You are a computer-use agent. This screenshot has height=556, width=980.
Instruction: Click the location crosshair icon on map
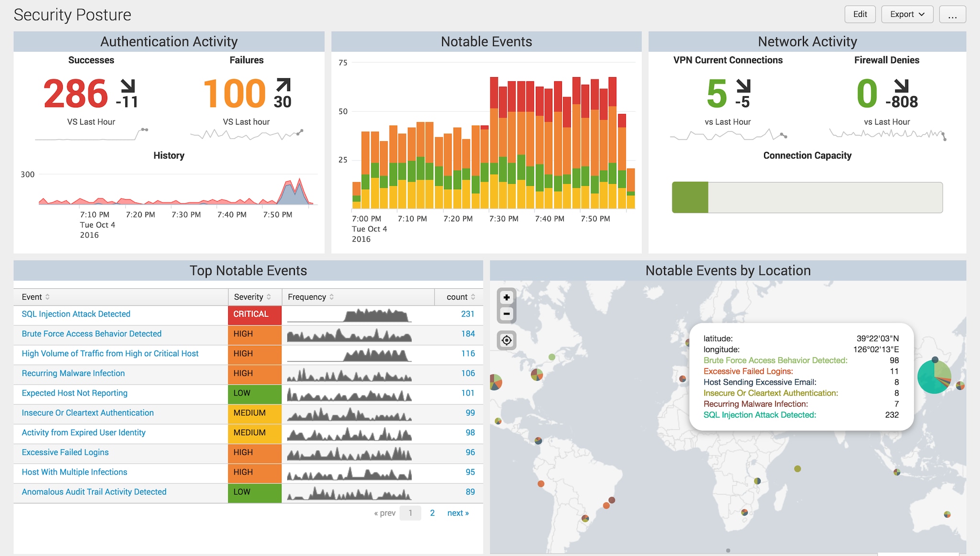pyautogui.click(x=507, y=339)
